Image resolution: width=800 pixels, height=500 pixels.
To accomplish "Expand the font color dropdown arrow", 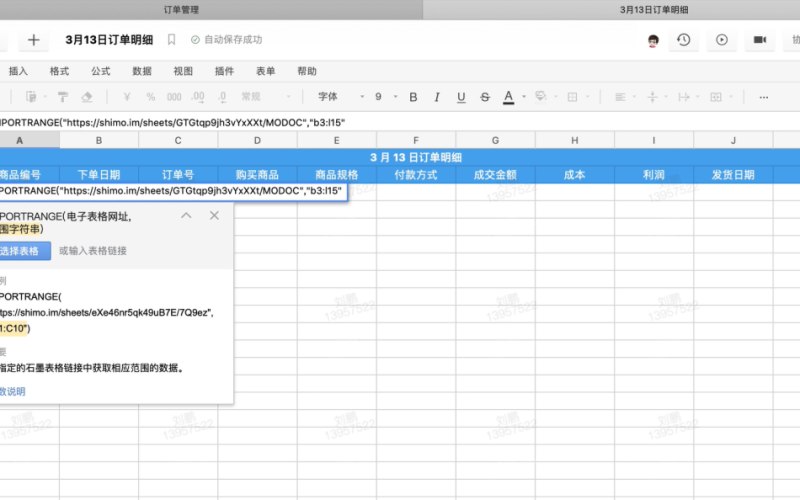I will [523, 96].
